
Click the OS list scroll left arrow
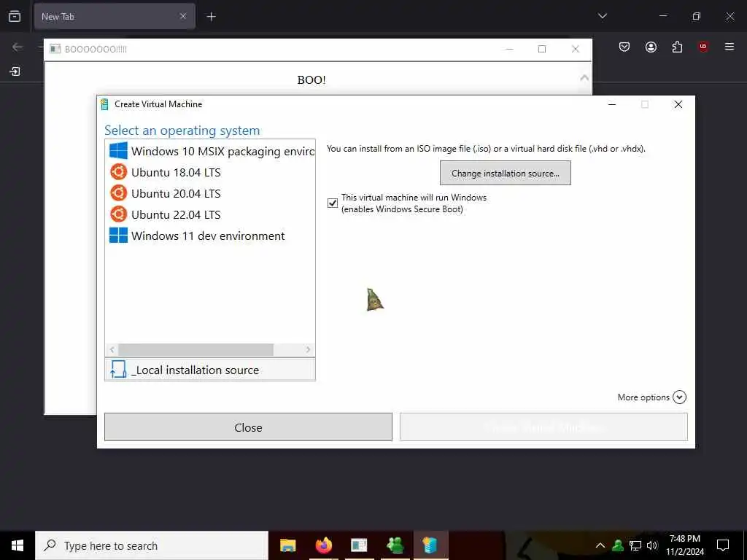pos(112,349)
